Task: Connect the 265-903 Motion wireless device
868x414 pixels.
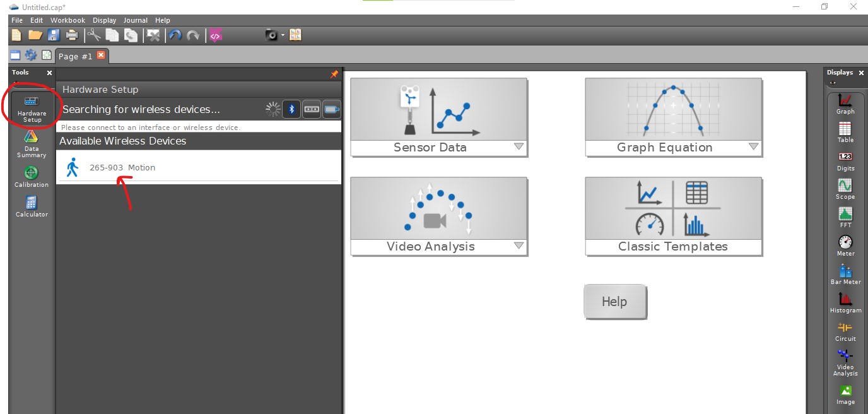Action: coord(123,167)
